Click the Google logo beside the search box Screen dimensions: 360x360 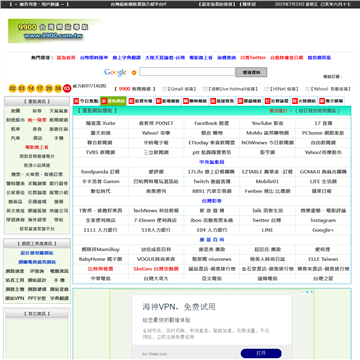tap(115, 72)
